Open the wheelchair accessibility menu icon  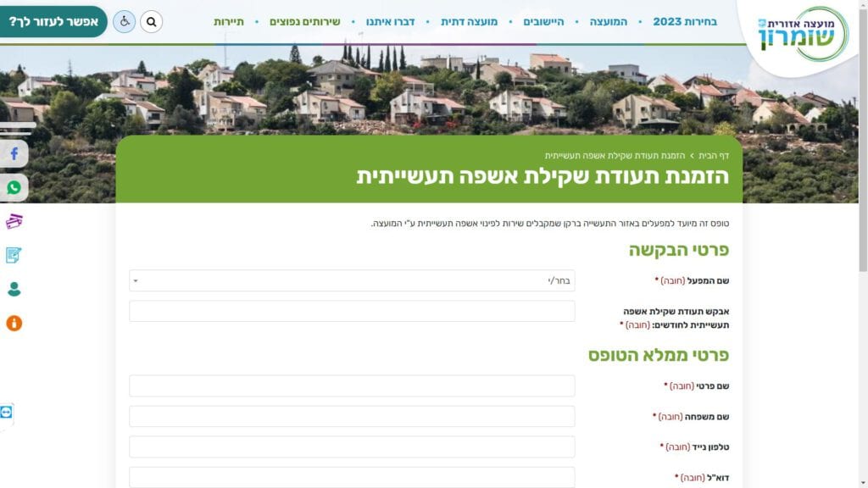point(124,22)
